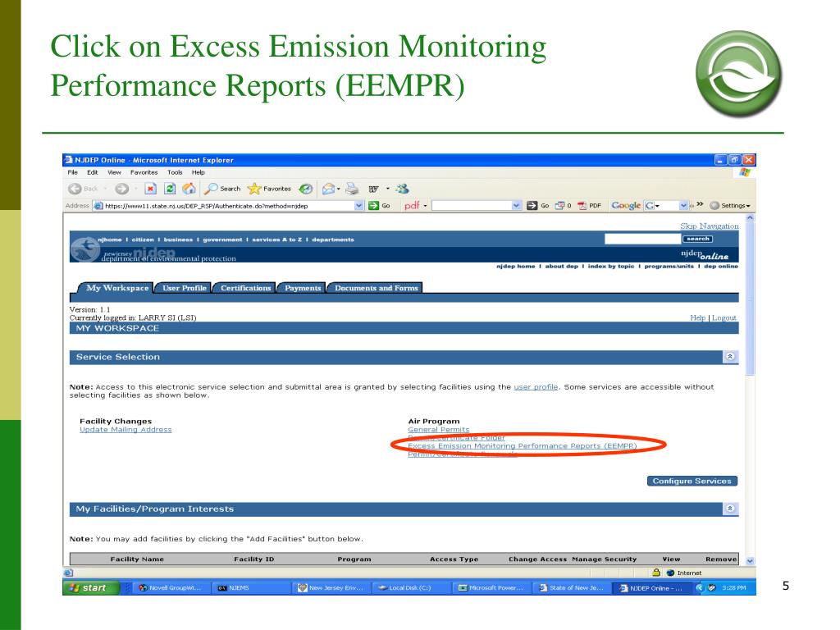The height and width of the screenshot is (630, 840).
Task: Open the Tools menu
Action: tap(175, 172)
